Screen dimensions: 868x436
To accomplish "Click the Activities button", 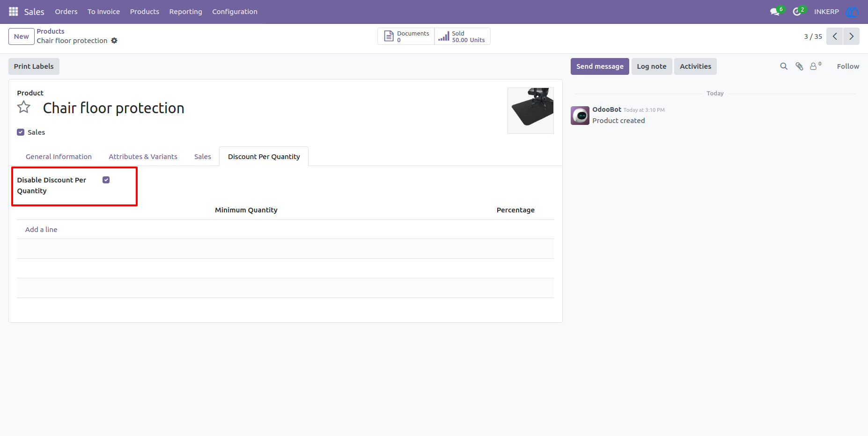I will coord(695,66).
